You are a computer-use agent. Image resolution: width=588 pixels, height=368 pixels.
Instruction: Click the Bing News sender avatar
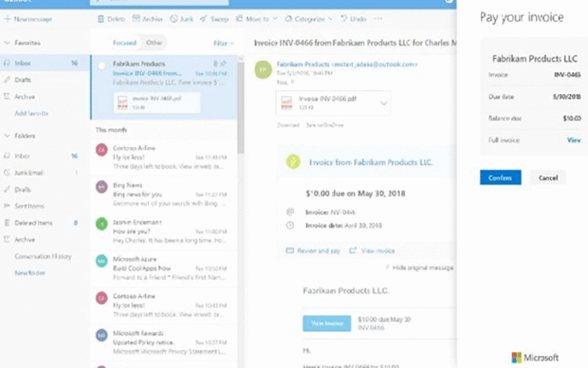pos(102,186)
